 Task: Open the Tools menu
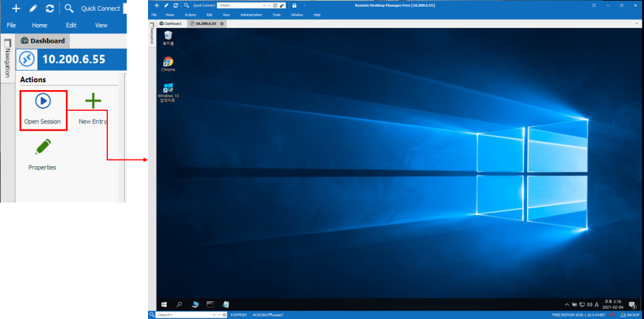pos(277,15)
